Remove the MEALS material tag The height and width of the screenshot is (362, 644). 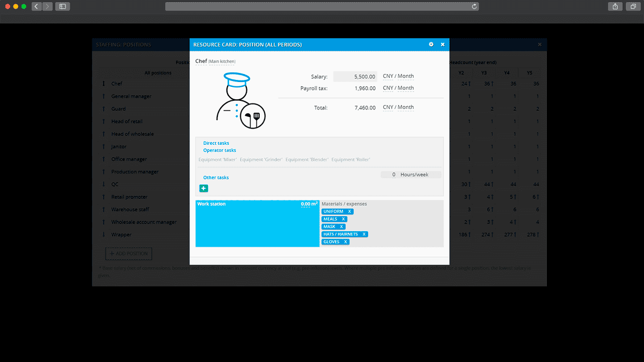343,219
